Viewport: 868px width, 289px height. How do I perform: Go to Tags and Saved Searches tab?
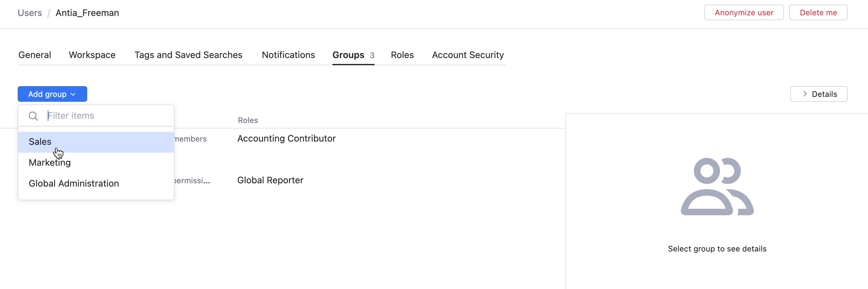click(188, 55)
